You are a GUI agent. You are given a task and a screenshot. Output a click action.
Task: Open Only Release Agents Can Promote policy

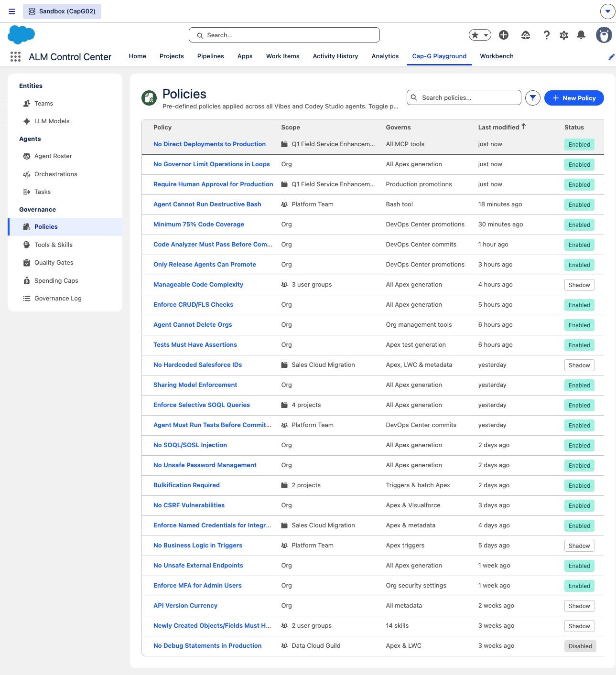pyautogui.click(x=205, y=265)
